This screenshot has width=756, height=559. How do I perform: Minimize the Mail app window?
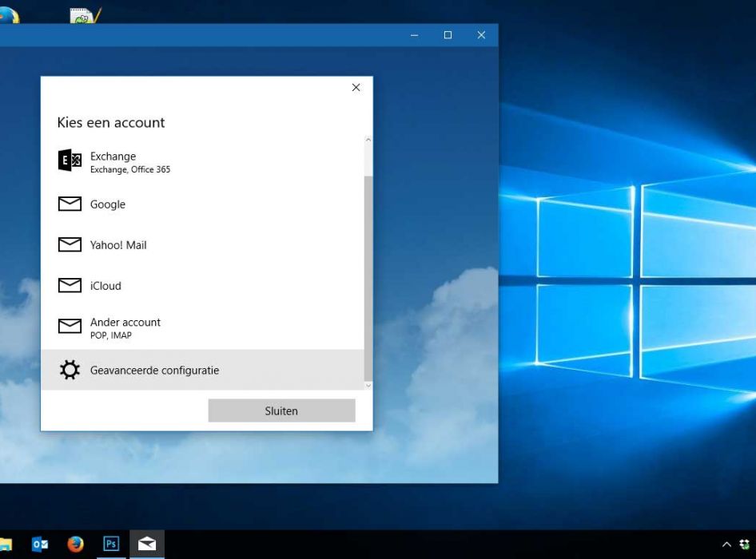pyautogui.click(x=414, y=35)
